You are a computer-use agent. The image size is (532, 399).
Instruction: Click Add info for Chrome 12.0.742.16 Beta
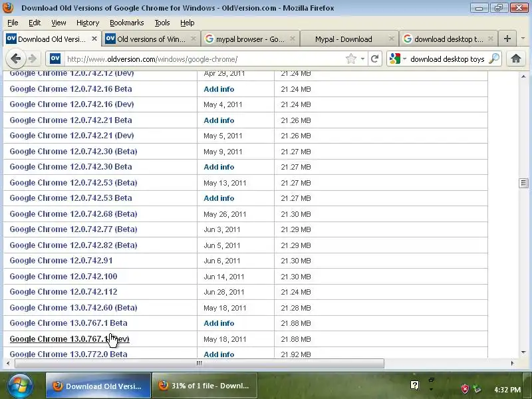pos(219,89)
